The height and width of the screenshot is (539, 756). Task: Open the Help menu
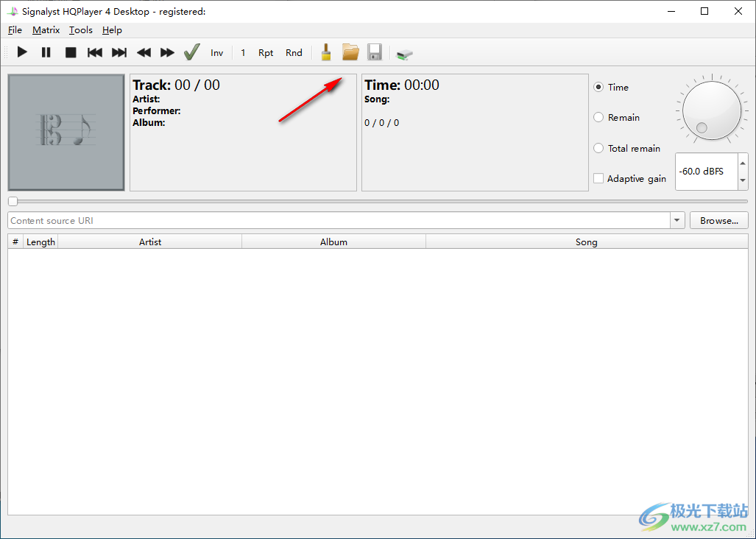[112, 30]
